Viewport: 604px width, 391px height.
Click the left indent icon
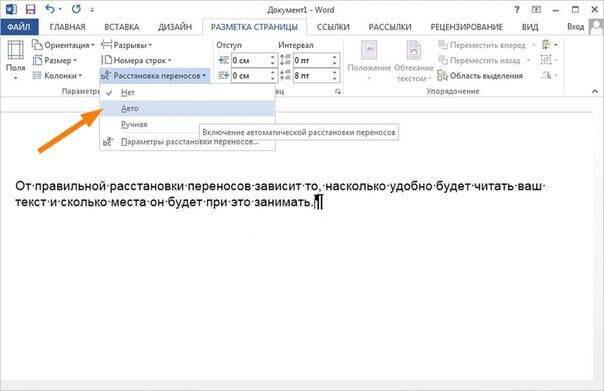coord(223,60)
